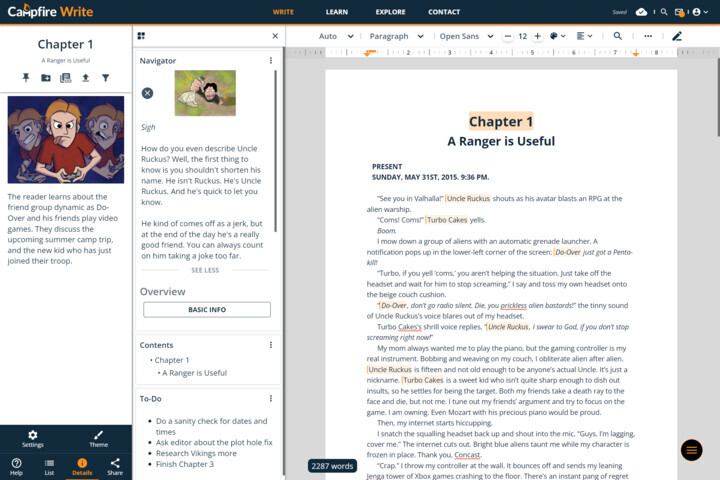The width and height of the screenshot is (720, 480).
Task: Open the EXPLORE menu item
Action: pos(390,12)
